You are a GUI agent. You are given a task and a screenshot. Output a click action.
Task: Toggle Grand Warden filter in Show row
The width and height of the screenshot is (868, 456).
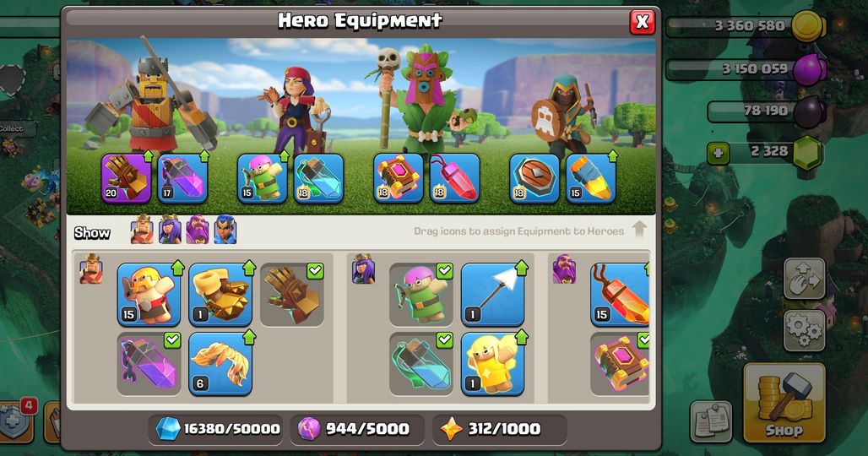point(198,230)
